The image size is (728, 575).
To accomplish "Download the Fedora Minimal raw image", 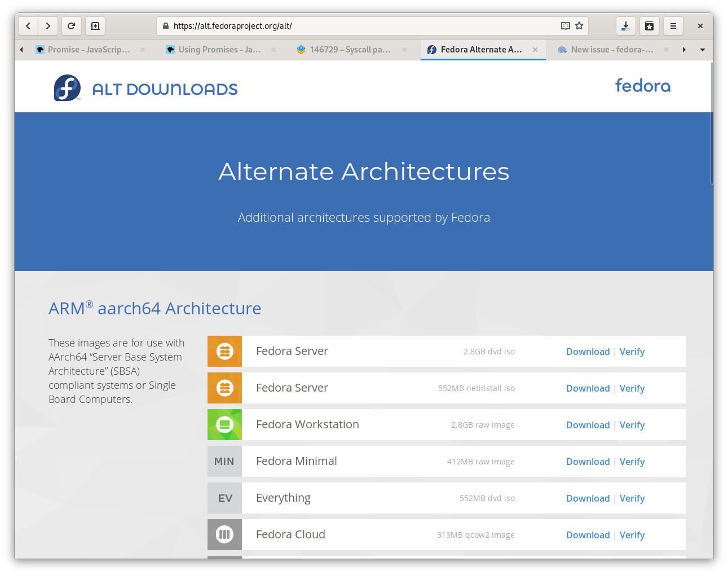I will point(588,462).
